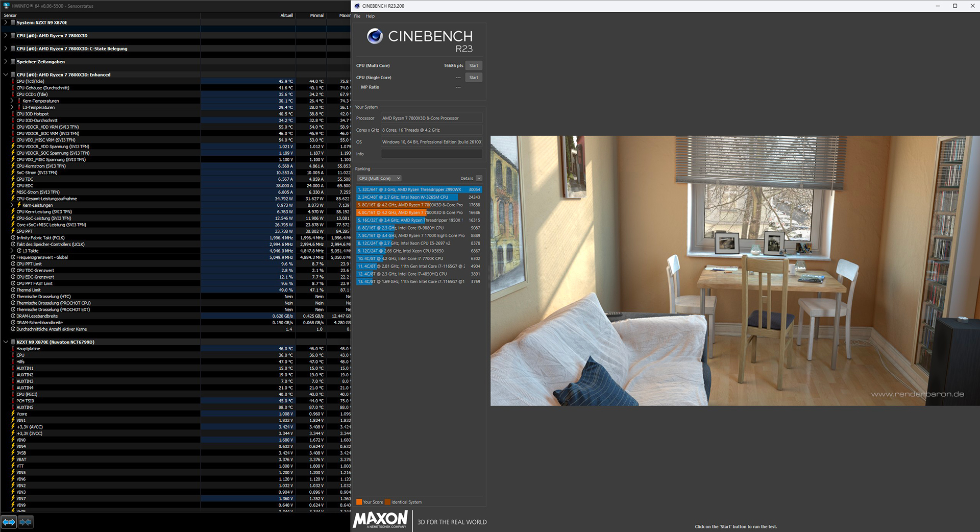
Task: Click the chip icon beside Speicher-Zeitangaben
Action: pyautogui.click(x=13, y=62)
